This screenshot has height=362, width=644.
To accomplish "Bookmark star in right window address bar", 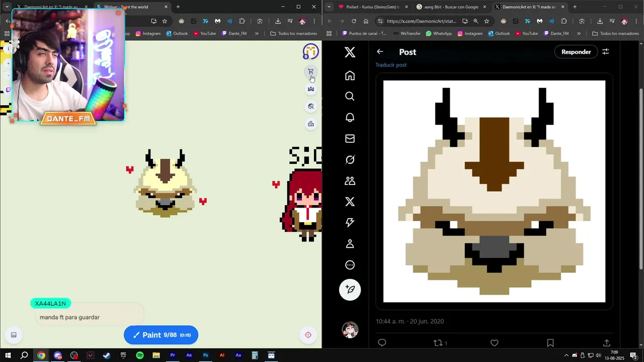I will pyautogui.click(x=487, y=21).
